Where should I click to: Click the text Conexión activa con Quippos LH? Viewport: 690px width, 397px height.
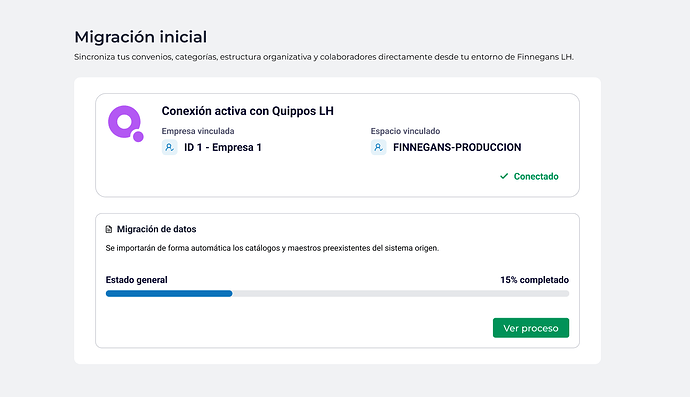(x=247, y=111)
